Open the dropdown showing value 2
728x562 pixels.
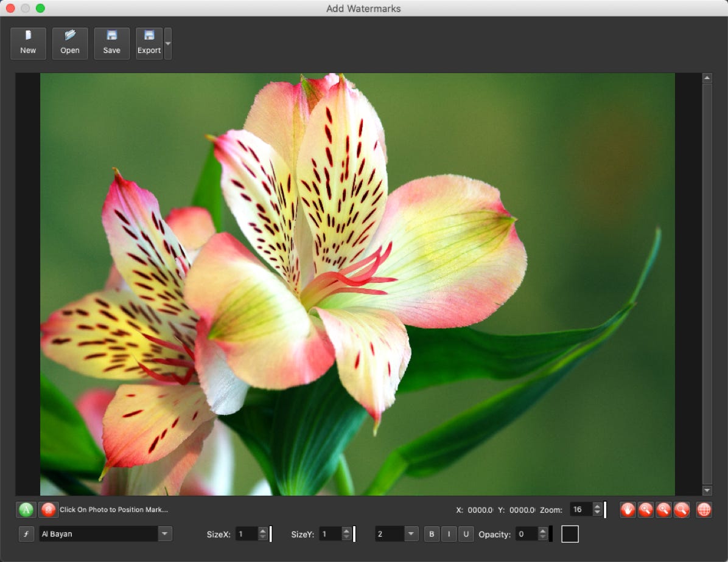click(x=411, y=534)
